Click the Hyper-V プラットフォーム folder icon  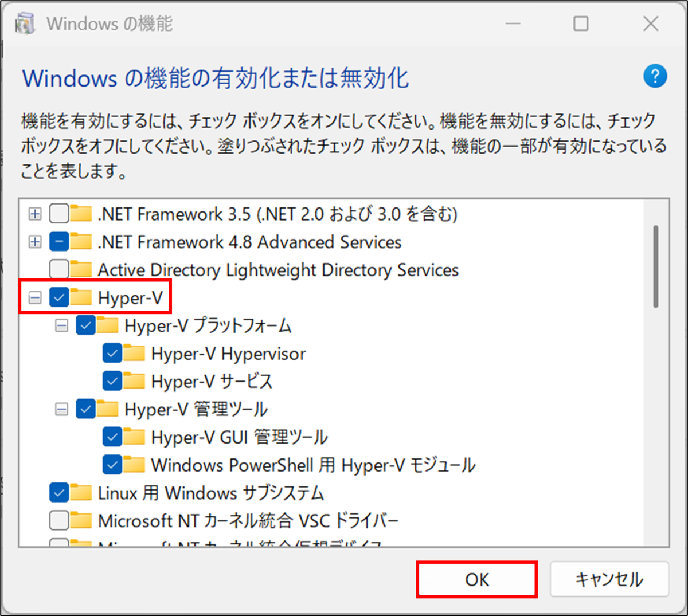point(108,325)
